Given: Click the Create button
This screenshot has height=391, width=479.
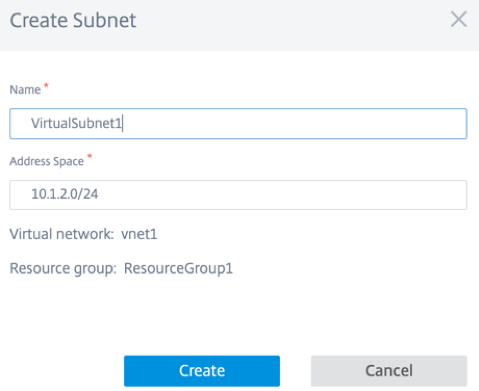Looking at the screenshot, I should tap(202, 371).
